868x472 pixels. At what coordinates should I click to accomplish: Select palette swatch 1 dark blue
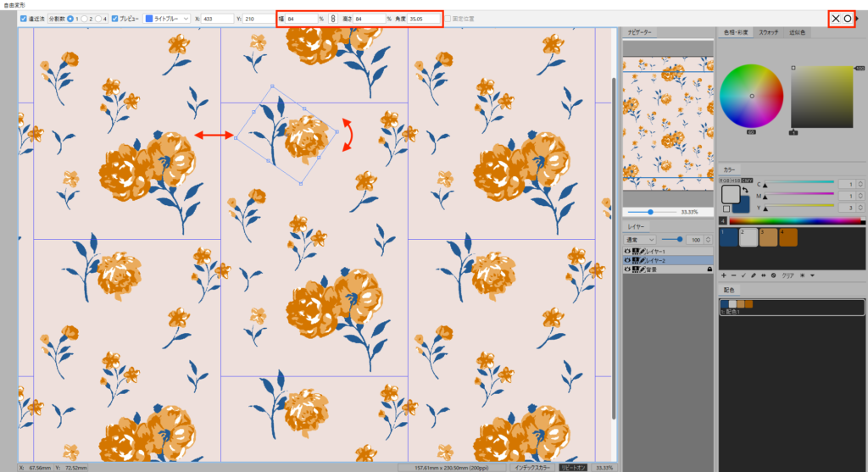pos(728,237)
